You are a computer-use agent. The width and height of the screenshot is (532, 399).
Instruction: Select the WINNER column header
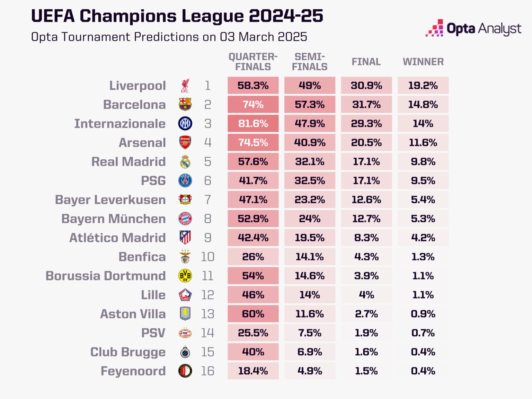(423, 62)
